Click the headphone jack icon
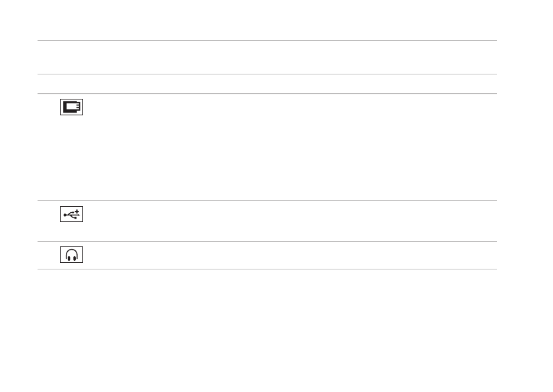The width and height of the screenshot is (553, 392). coord(73,256)
